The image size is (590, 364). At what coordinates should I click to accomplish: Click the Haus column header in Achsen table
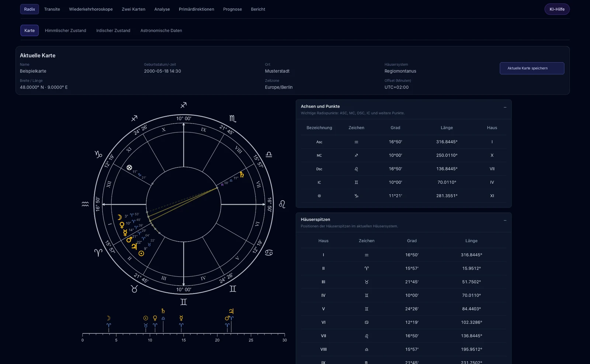(x=492, y=128)
